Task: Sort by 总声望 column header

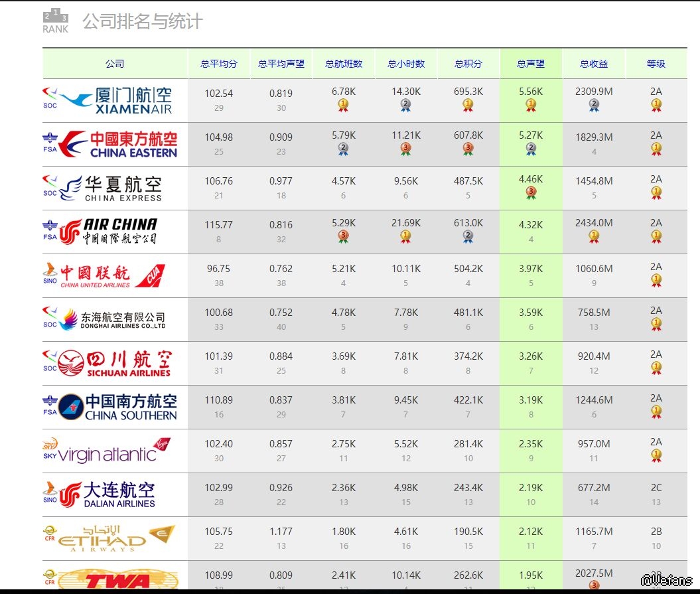Action: pos(531,64)
